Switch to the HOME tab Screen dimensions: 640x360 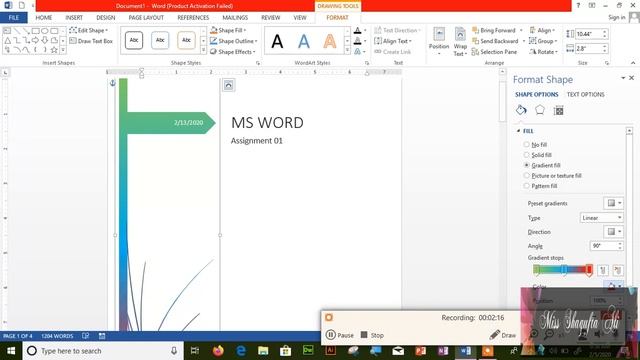44,18
